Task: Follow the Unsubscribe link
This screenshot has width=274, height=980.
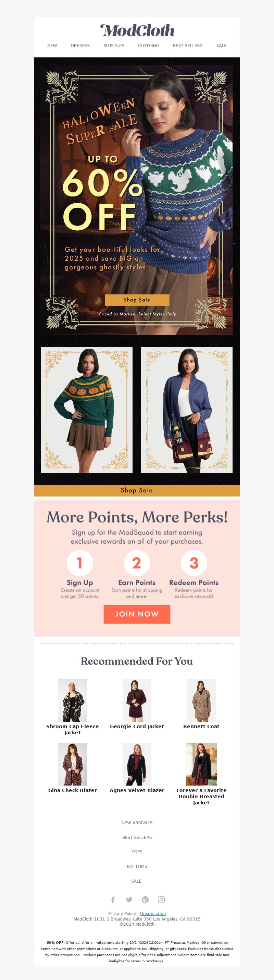Action: pyautogui.click(x=153, y=913)
